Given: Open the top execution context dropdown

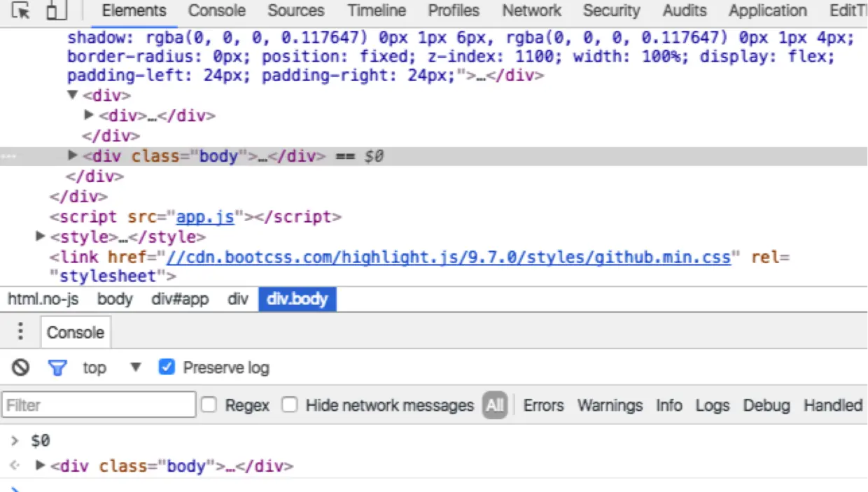Looking at the screenshot, I should pos(112,367).
